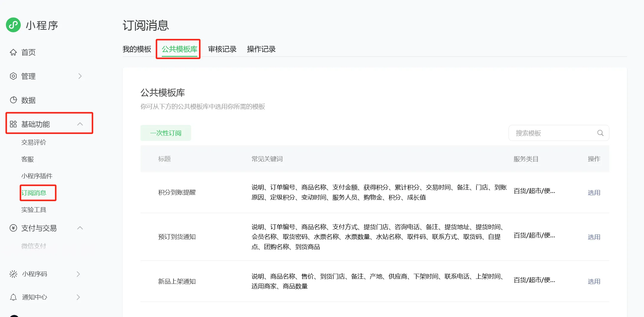Click service category of 新品上架通知 row
Image resolution: width=644 pixels, height=317 pixels.
pos(534,280)
